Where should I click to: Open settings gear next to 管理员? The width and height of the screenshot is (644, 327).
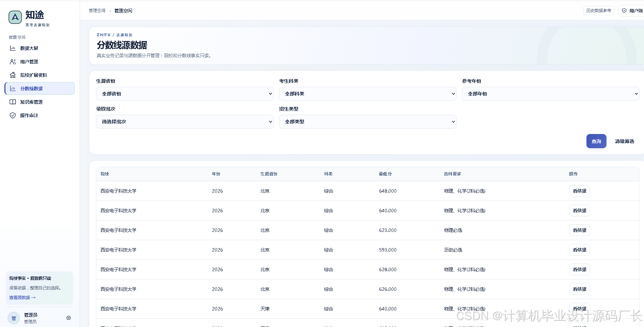pyautogui.click(x=69, y=318)
